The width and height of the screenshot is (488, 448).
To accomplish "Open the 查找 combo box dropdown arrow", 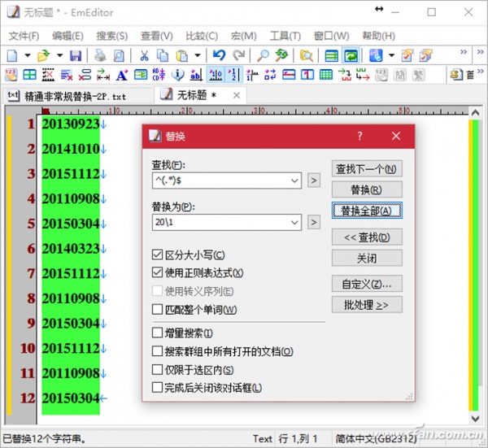I will click(294, 181).
